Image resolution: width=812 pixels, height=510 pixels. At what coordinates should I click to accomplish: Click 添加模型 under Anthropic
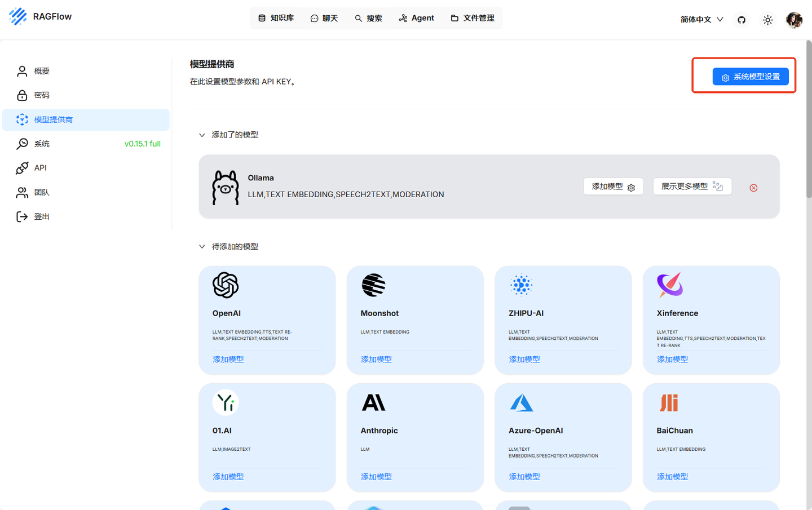(x=376, y=477)
